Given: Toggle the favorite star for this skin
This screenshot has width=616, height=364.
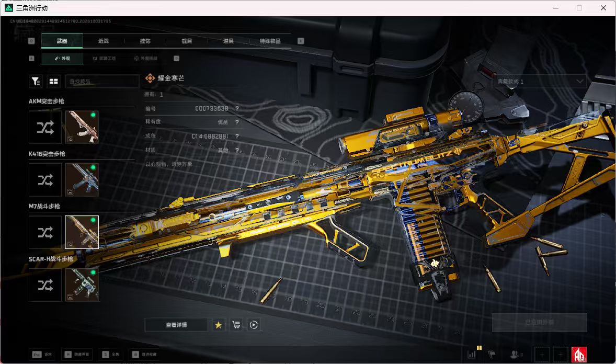Looking at the screenshot, I should pos(219,325).
